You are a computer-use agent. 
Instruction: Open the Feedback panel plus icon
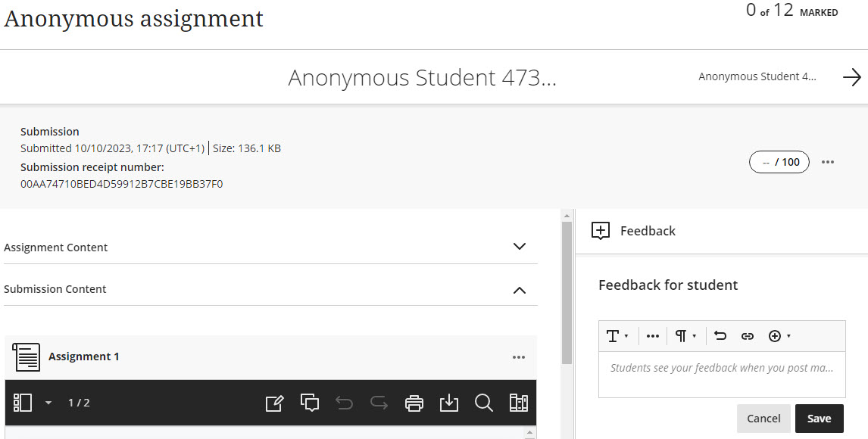(600, 231)
